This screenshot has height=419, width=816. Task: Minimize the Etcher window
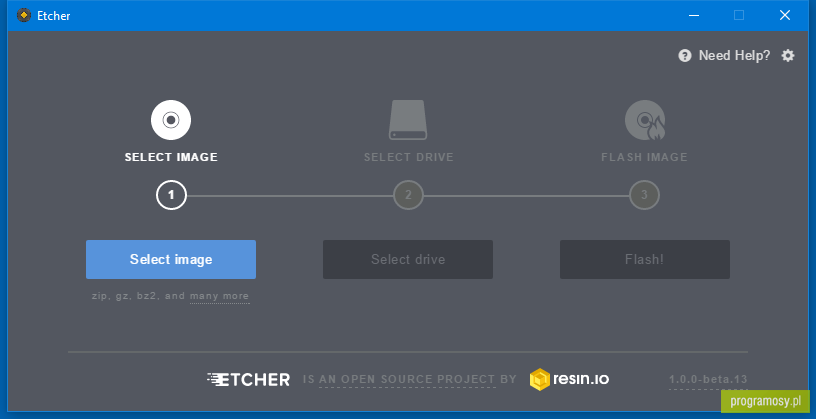[694, 16]
